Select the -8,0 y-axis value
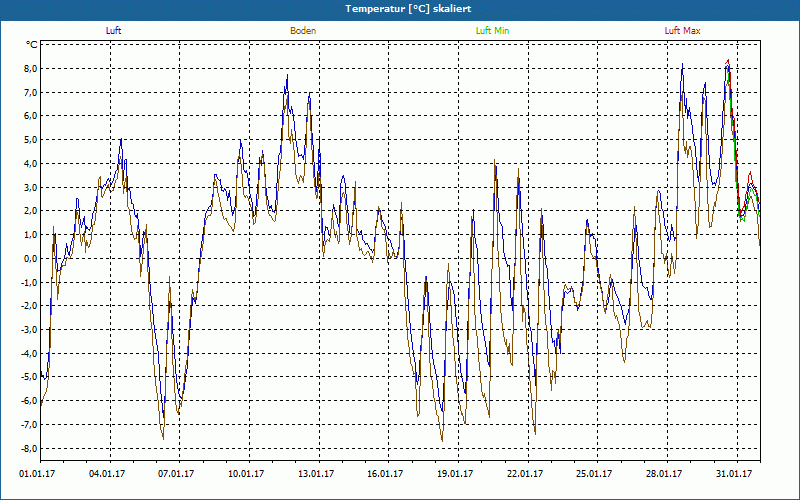Screen dimensions: 800x500 [x=28, y=448]
